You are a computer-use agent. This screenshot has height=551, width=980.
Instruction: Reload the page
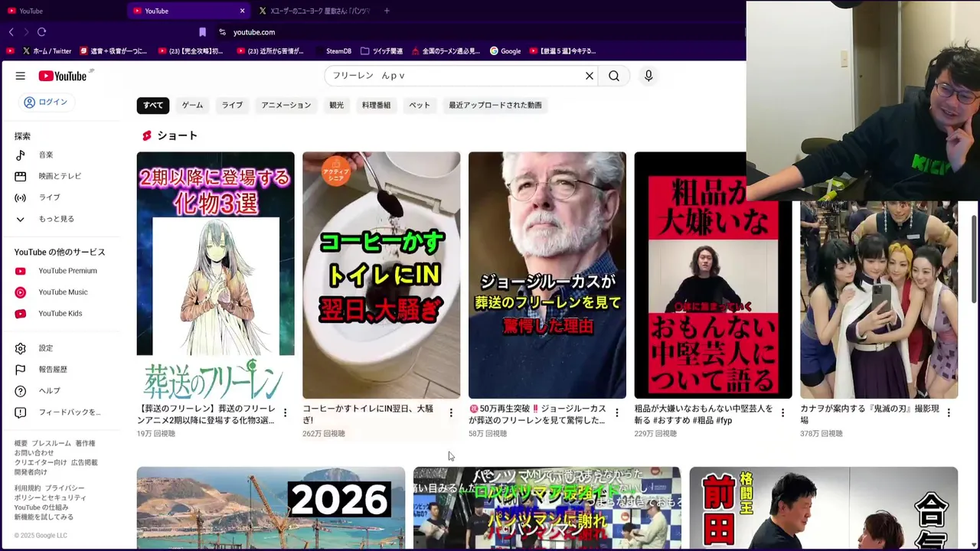[41, 32]
